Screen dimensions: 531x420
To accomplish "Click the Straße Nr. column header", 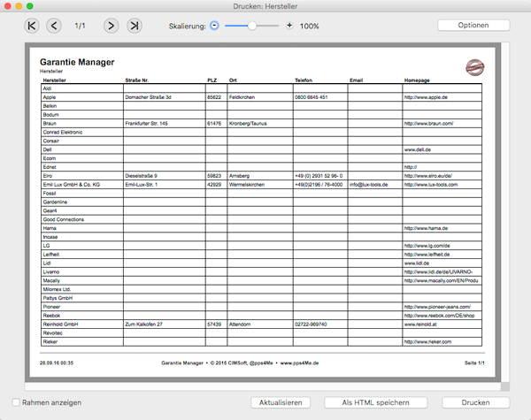I will pyautogui.click(x=137, y=80).
